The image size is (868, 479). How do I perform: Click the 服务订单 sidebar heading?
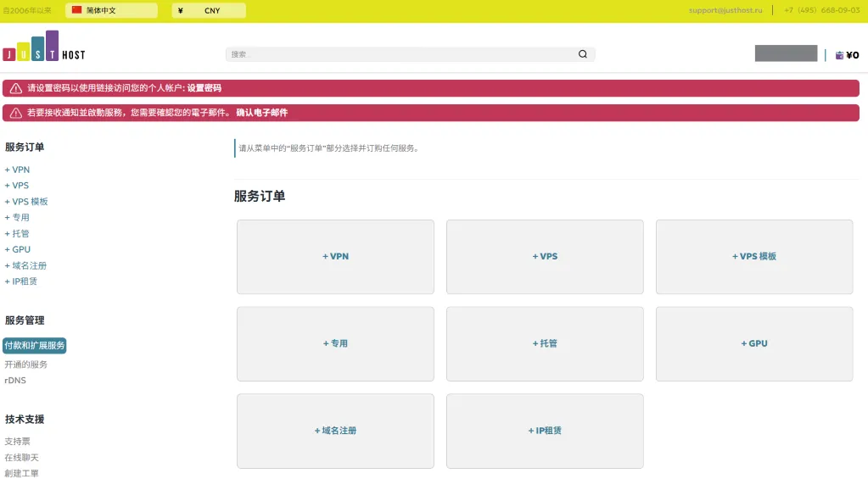(25, 148)
